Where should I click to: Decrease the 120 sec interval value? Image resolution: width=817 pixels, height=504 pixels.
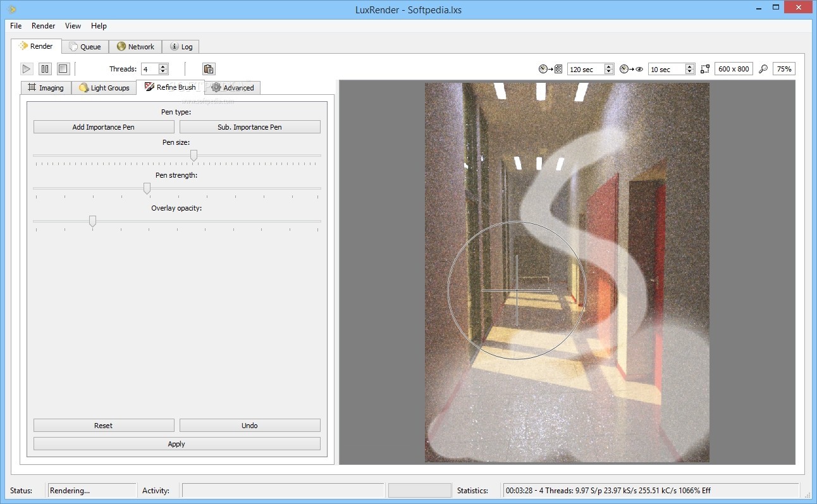point(609,72)
